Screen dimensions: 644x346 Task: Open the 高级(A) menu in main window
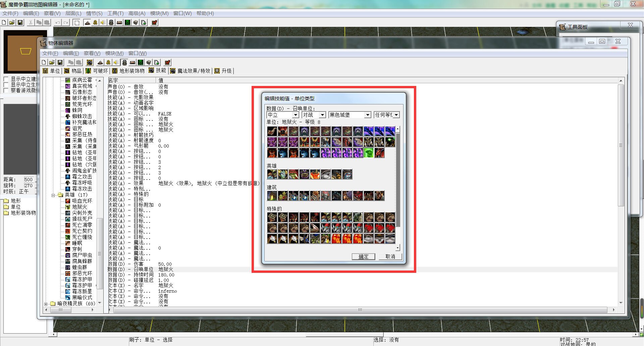pyautogui.click(x=137, y=13)
